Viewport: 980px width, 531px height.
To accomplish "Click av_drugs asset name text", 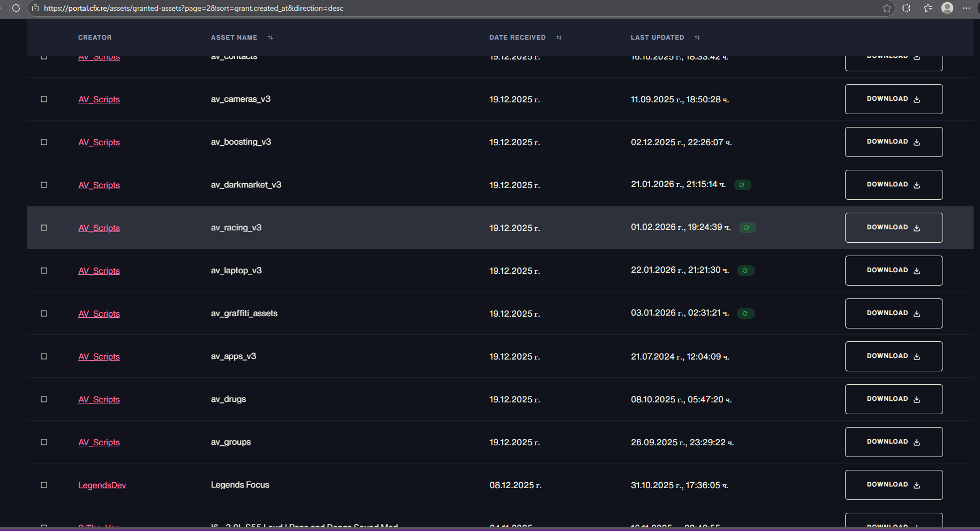I will click(x=229, y=399).
